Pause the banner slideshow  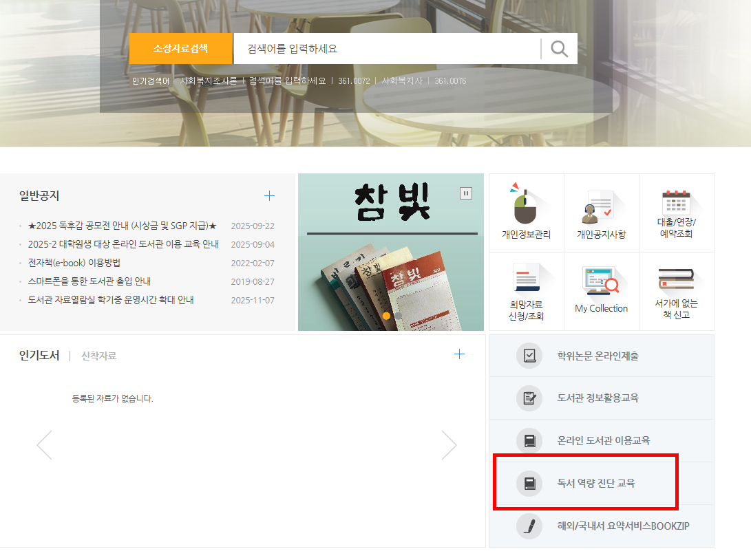(x=466, y=193)
